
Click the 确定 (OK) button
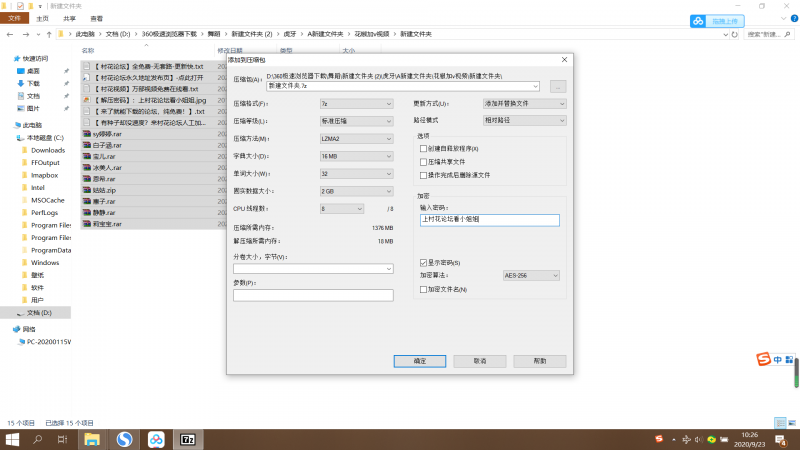pos(420,360)
